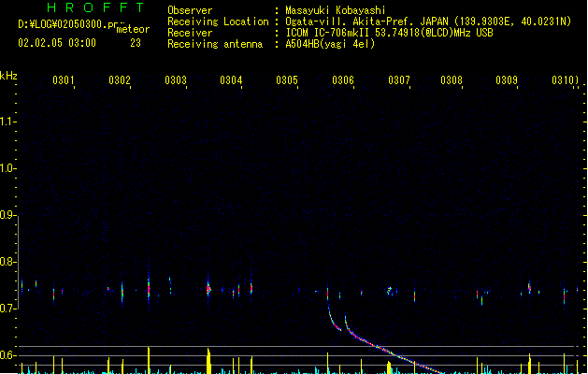
Task: Click the 0303 time marker
Action: pos(176,80)
